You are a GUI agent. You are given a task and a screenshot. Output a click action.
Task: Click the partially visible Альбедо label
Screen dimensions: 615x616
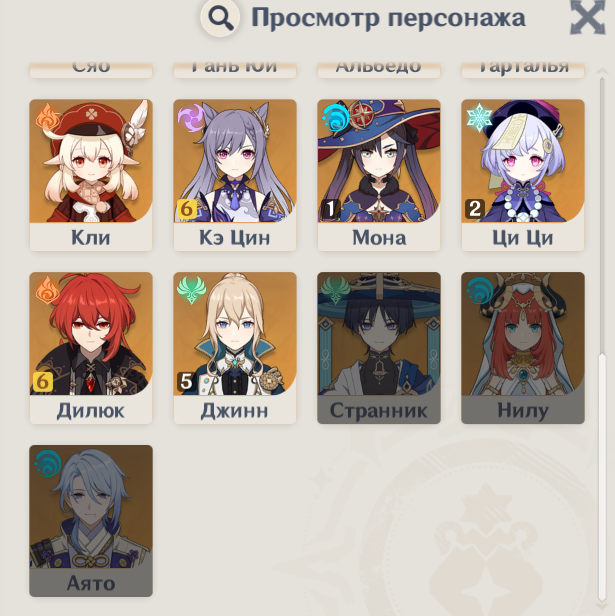pyautogui.click(x=379, y=68)
